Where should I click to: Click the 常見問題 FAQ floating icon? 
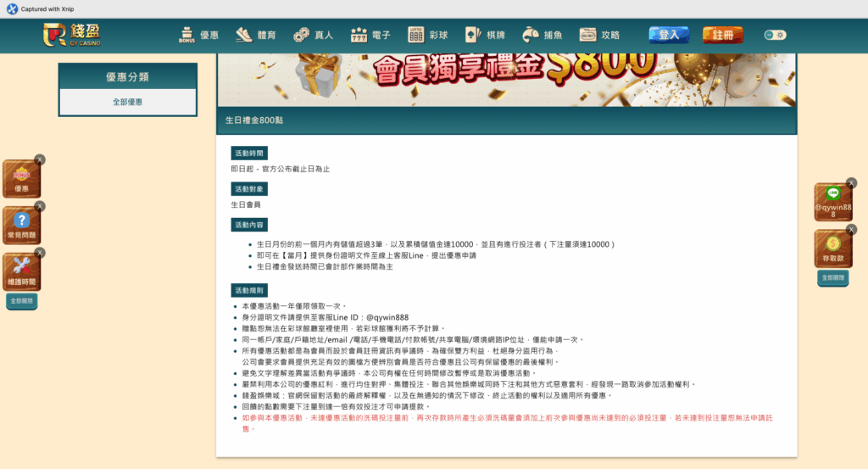(x=21, y=226)
